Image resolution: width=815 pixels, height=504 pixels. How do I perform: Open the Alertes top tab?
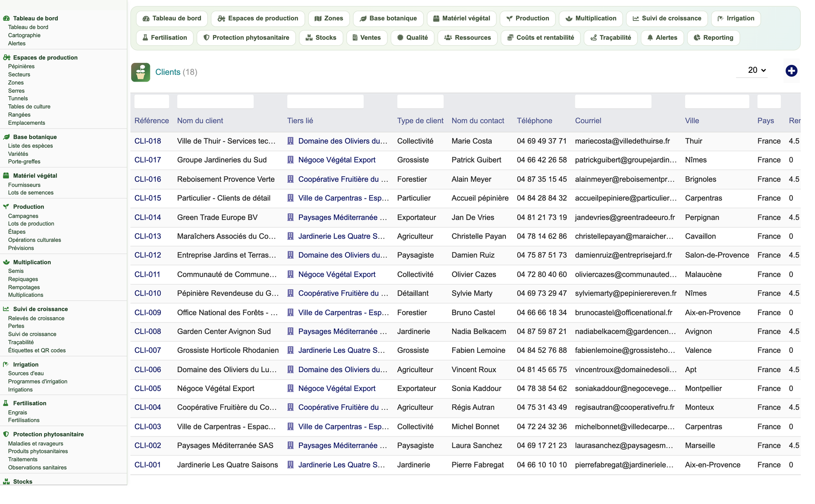tap(662, 38)
